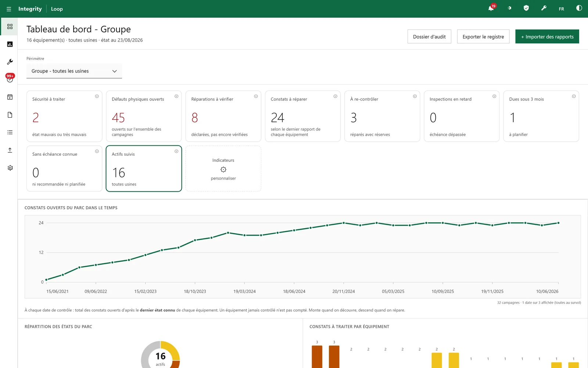Click Exporter le registre button
This screenshot has width=588, height=368.
tap(483, 36)
